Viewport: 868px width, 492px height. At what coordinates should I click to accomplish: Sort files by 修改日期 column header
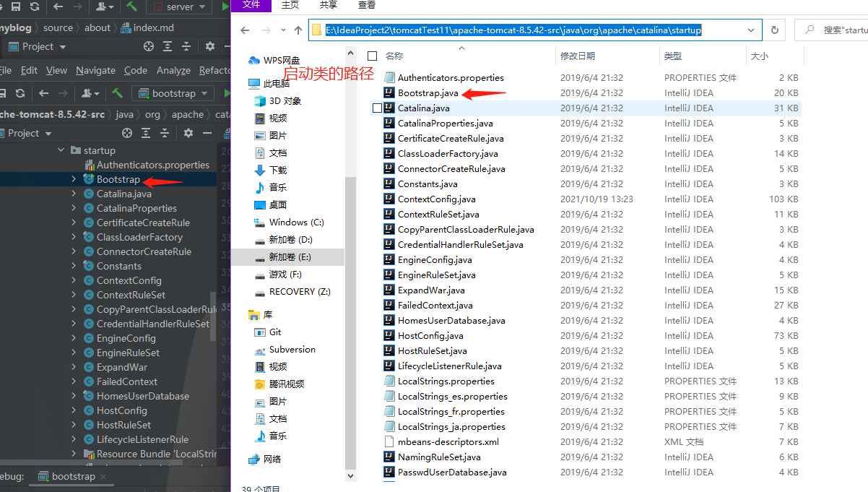tap(578, 56)
